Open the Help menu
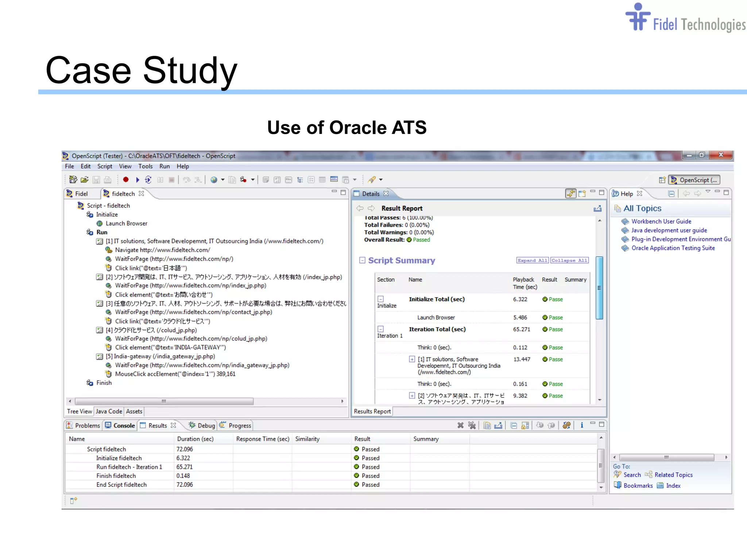Viewport: 747px width, 560px height. coord(183,166)
